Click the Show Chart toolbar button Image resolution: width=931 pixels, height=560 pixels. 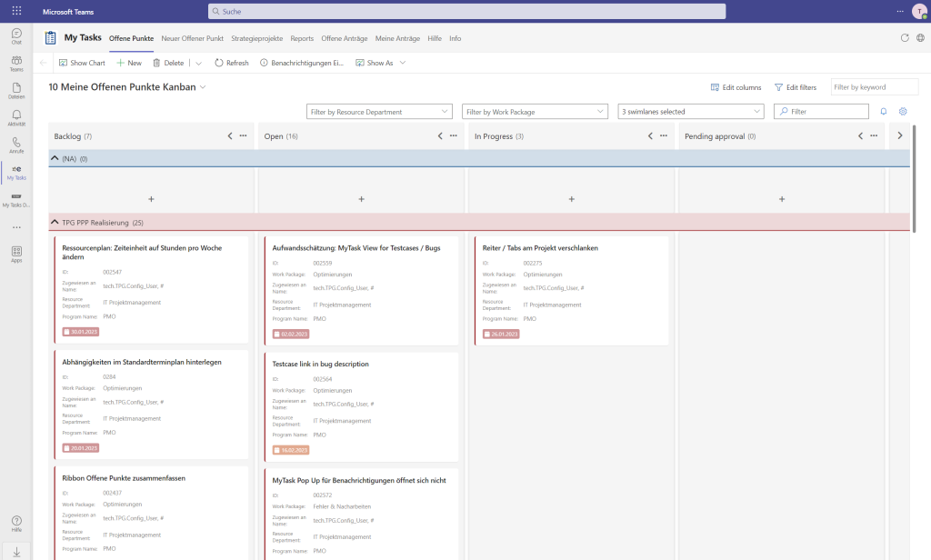(81, 62)
